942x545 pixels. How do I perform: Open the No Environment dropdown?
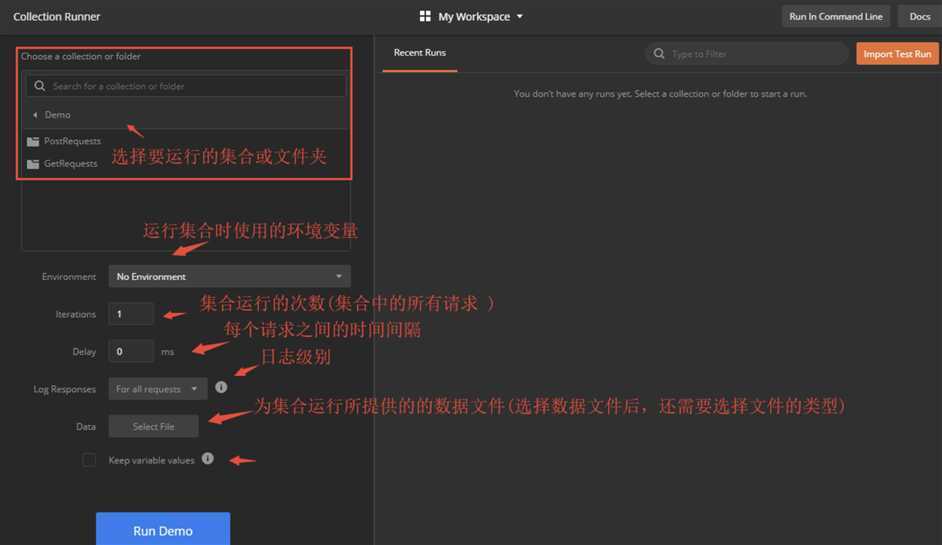[229, 276]
